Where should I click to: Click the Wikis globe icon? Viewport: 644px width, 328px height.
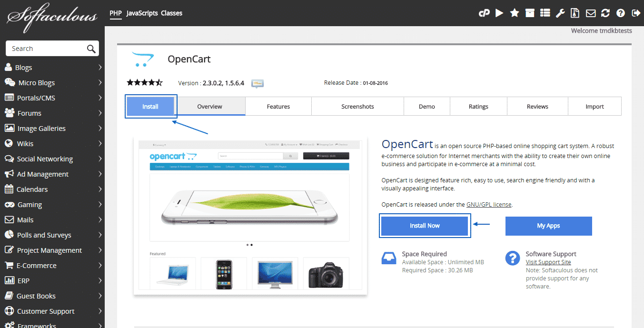pyautogui.click(x=8, y=143)
